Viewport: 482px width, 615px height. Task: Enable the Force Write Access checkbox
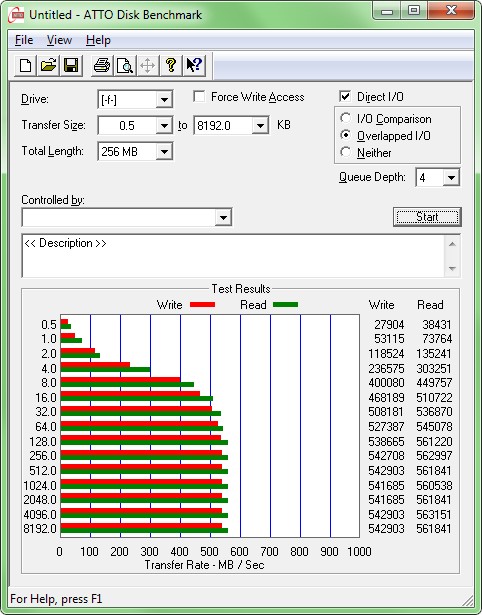(x=199, y=96)
